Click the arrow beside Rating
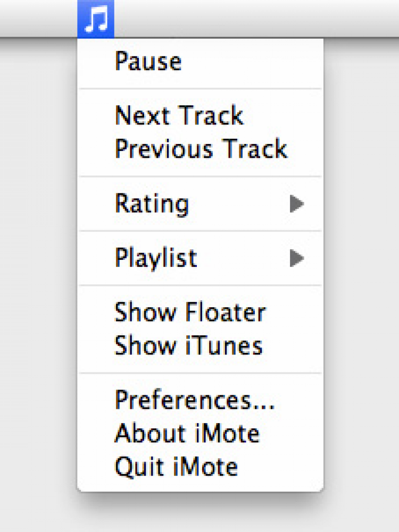 pos(297,204)
